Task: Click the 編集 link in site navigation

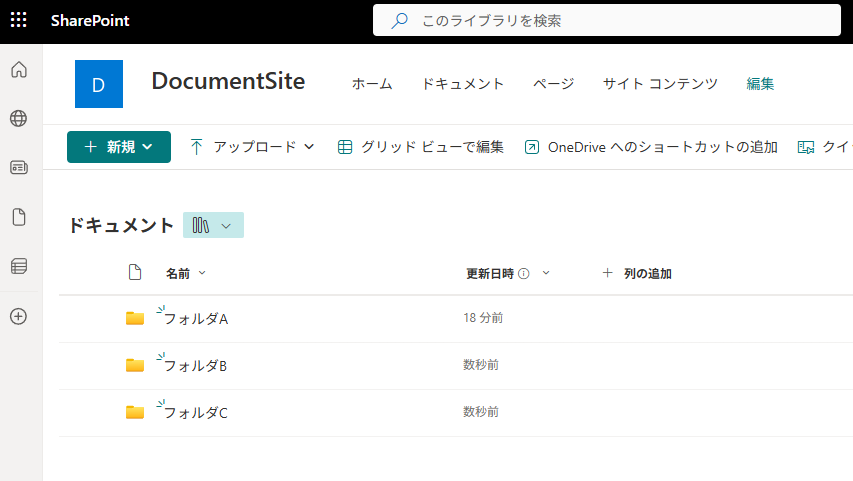Action: click(760, 84)
